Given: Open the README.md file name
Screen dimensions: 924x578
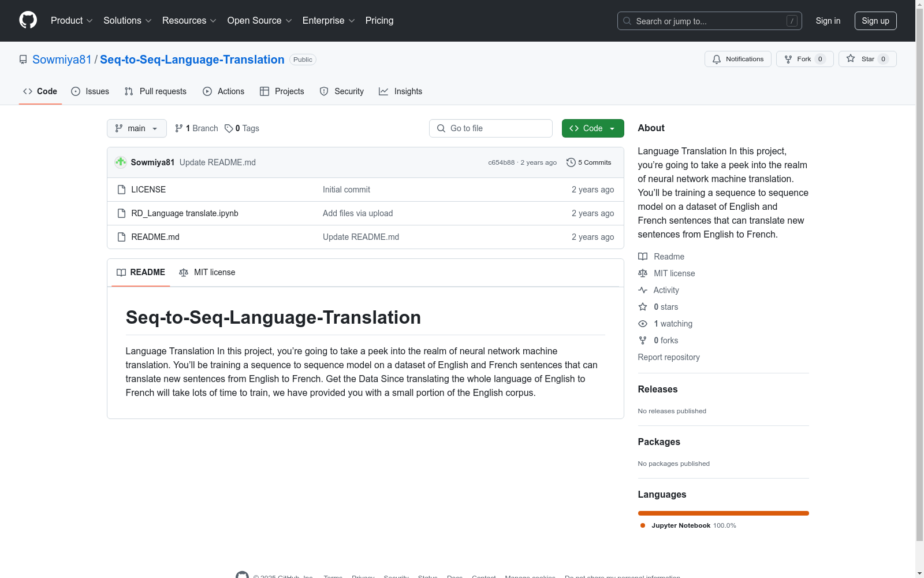Looking at the screenshot, I should (x=155, y=237).
